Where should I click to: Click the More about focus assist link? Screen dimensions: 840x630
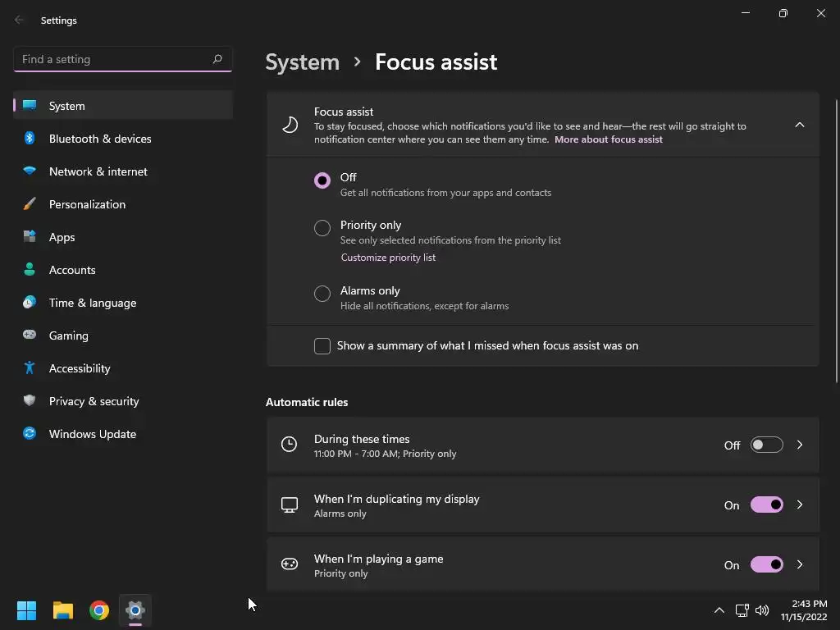(609, 139)
